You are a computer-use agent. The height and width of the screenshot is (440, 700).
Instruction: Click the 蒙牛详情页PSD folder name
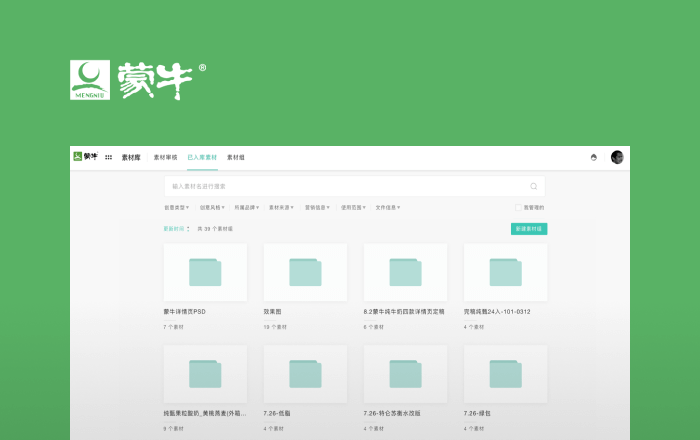(184, 312)
